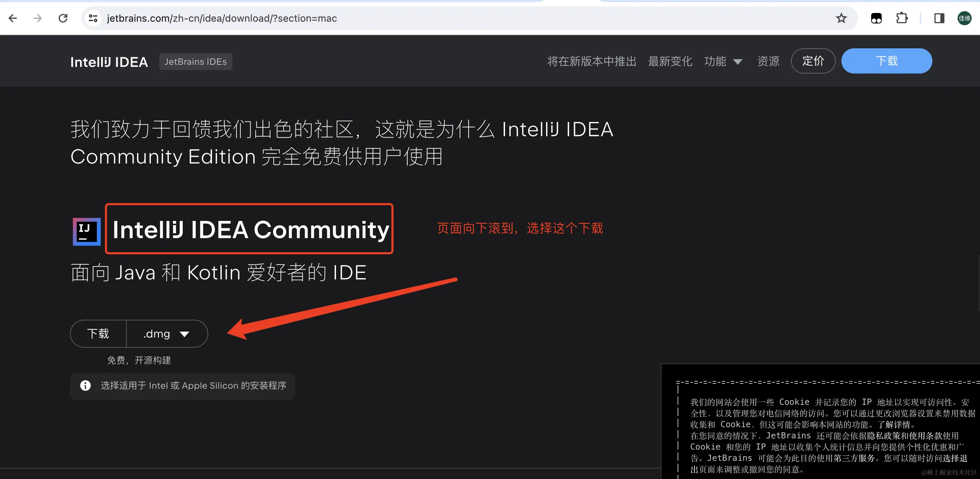Download IntelliJ IDEA Community via 下载 button
Screen dimensions: 980x479
[98, 334]
